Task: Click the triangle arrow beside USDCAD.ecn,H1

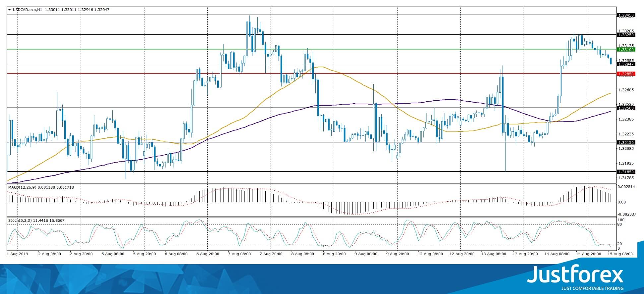Action: pyautogui.click(x=10, y=10)
